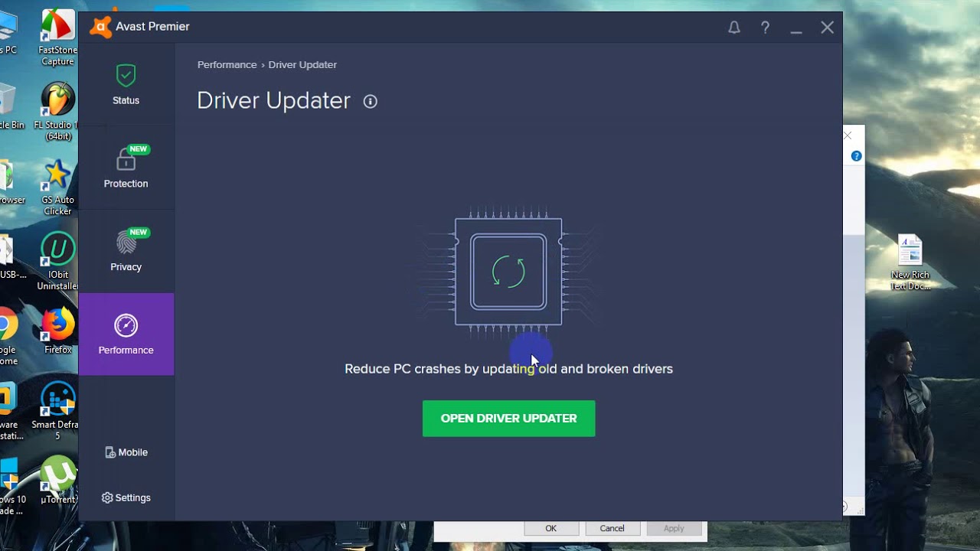980x551 pixels.
Task: Close the Avast Premier window
Action: coord(827,28)
